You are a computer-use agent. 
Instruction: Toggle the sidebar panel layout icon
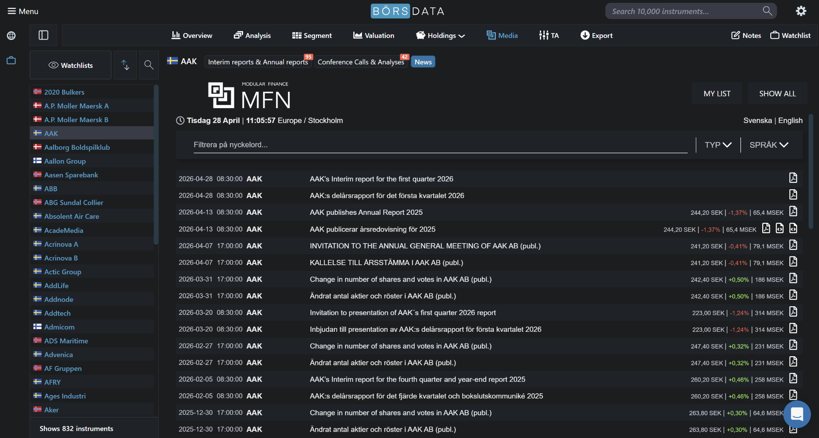(x=43, y=35)
